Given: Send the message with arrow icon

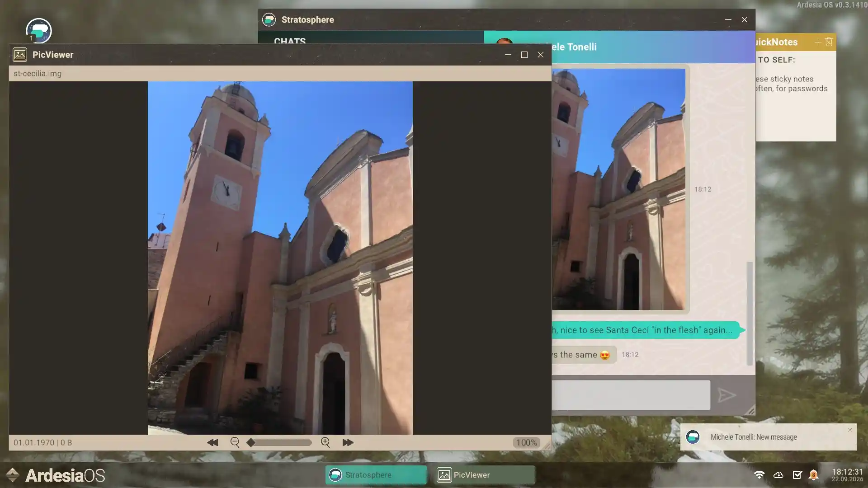Looking at the screenshot, I should pyautogui.click(x=726, y=395).
